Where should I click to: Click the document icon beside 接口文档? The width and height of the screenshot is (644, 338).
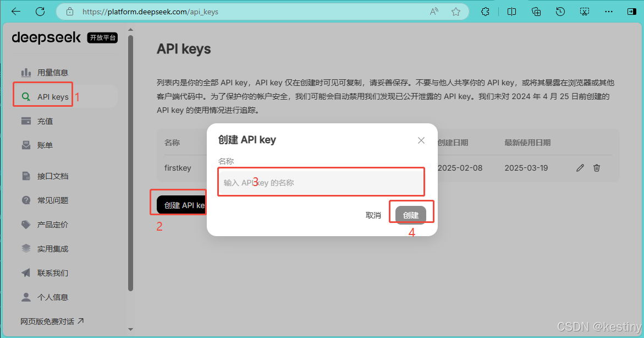[x=26, y=176]
